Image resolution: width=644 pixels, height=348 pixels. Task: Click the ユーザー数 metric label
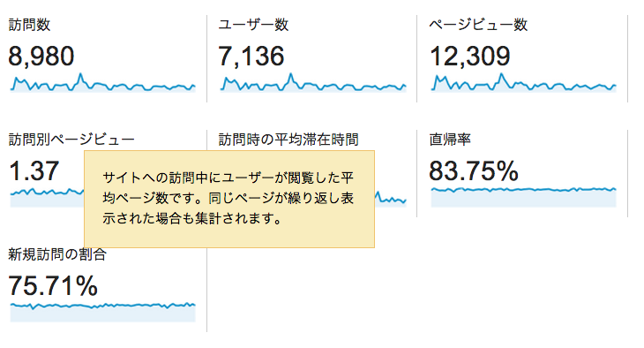[253, 25]
